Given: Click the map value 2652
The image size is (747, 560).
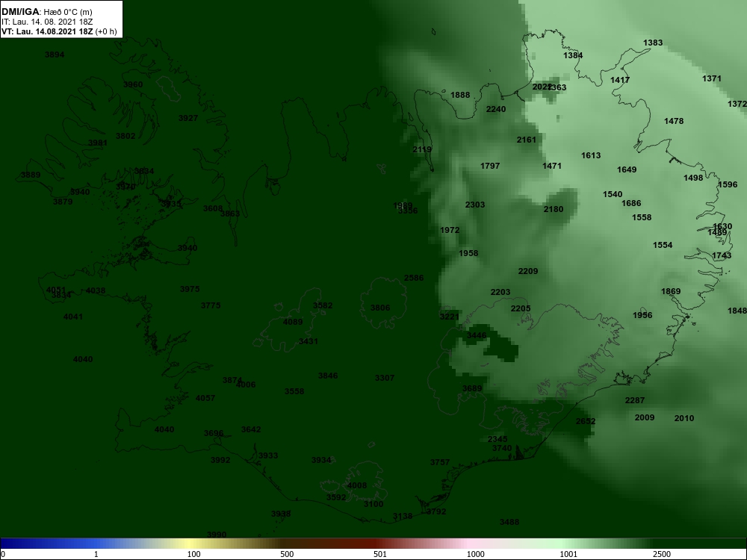Looking at the screenshot, I should tap(586, 421).
